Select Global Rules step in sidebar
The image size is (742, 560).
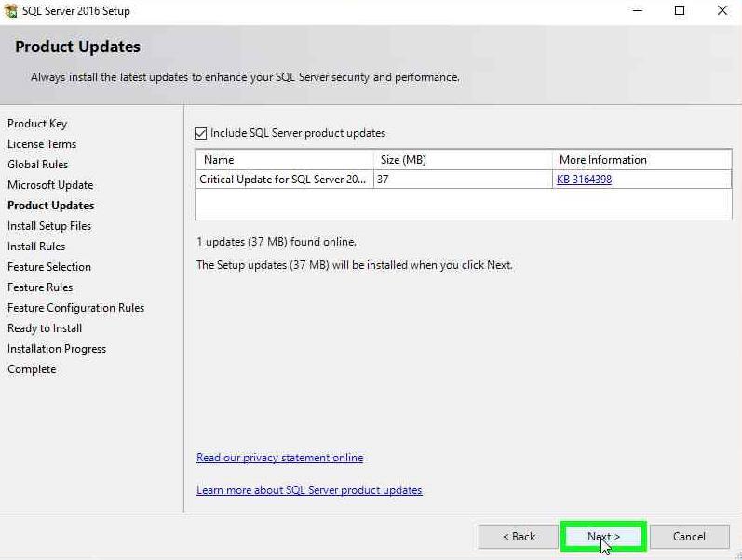tap(38, 164)
